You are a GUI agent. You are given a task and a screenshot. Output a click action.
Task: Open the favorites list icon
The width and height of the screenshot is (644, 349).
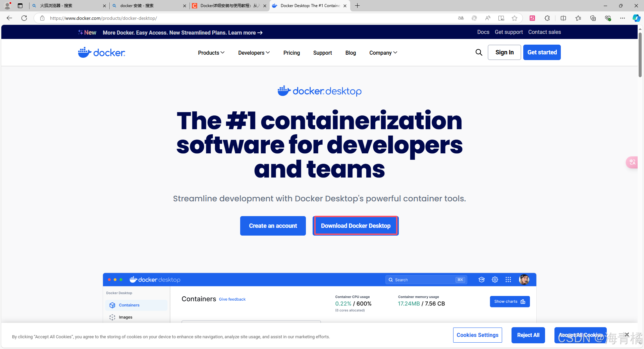(578, 18)
